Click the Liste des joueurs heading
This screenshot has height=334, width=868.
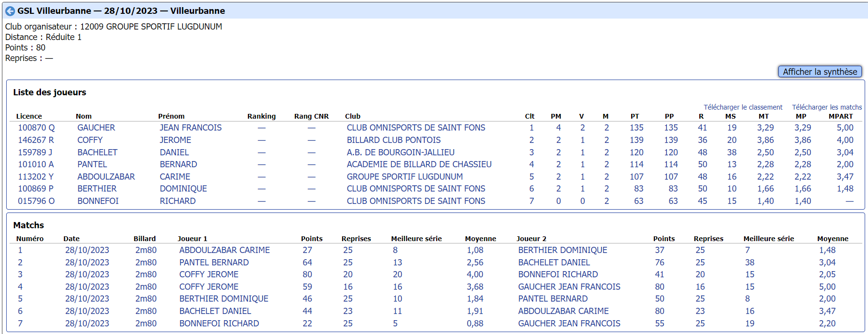50,92
